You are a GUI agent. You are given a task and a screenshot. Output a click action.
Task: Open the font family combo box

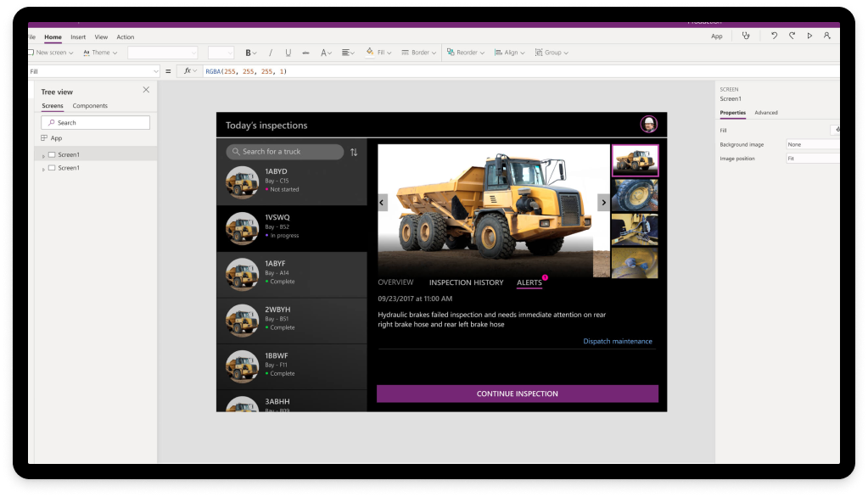click(x=162, y=53)
